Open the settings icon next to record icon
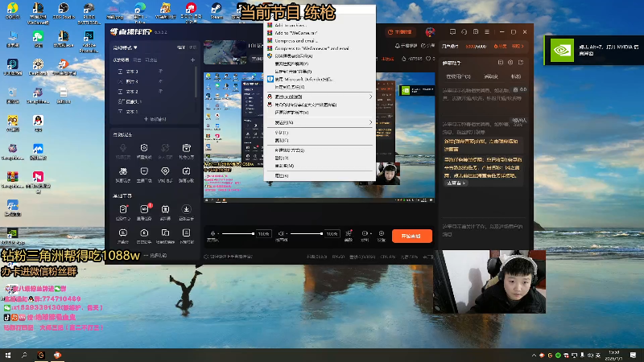Screen dimensions: 644x362 [x=382, y=233]
